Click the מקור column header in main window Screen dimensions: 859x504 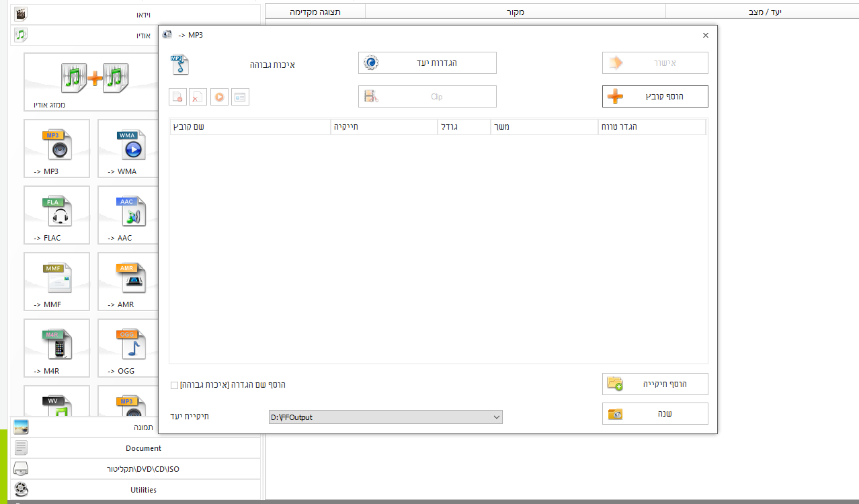(x=516, y=11)
